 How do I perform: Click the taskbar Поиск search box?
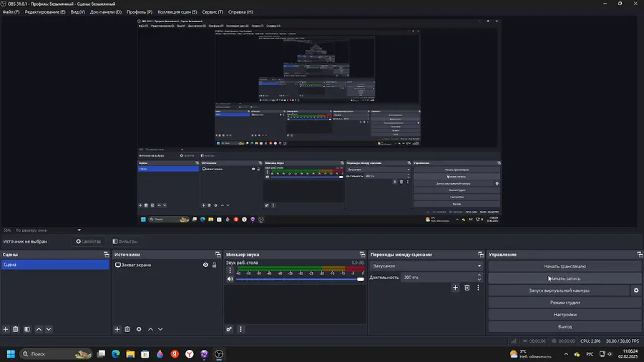57,354
